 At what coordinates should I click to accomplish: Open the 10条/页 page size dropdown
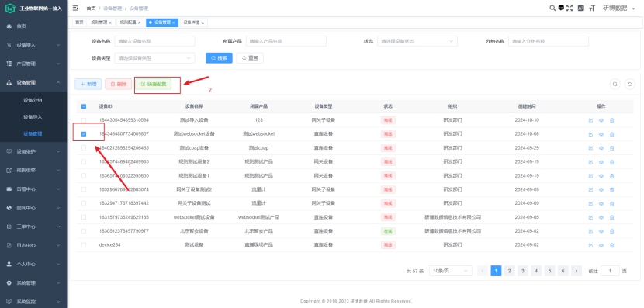[451, 271]
